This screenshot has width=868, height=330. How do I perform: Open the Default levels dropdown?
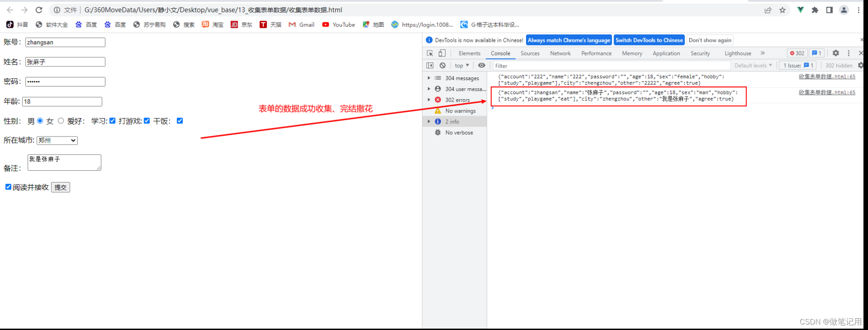pos(753,66)
